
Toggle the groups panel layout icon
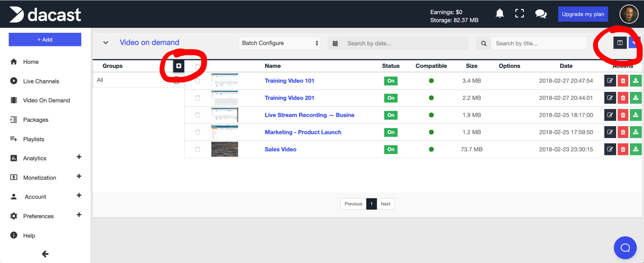(x=620, y=43)
